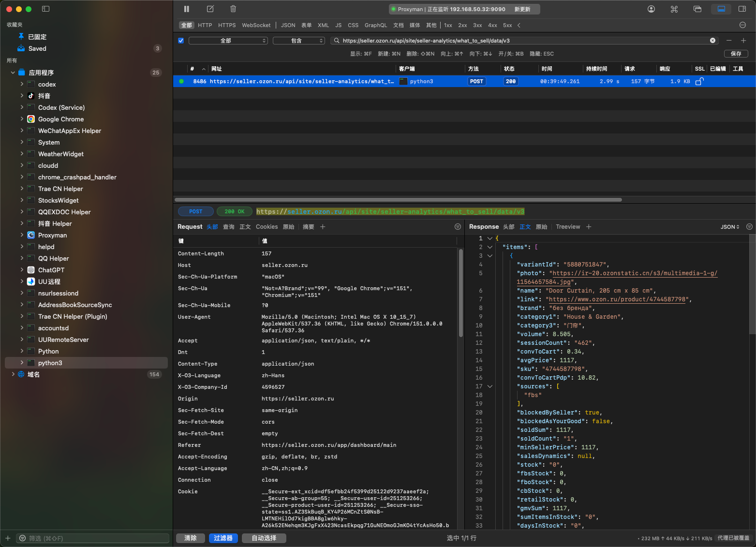756x547 pixels.
Task: Switch to the right panel layout icon
Action: coord(742,9)
